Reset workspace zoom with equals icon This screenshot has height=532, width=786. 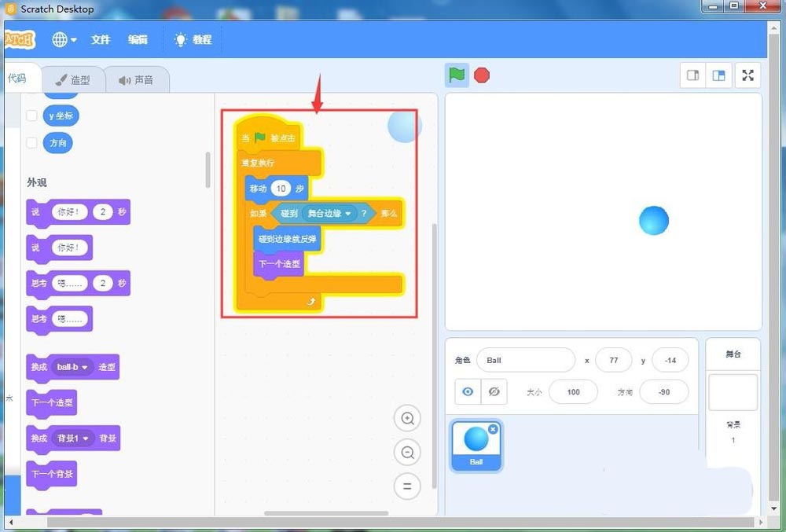click(407, 486)
